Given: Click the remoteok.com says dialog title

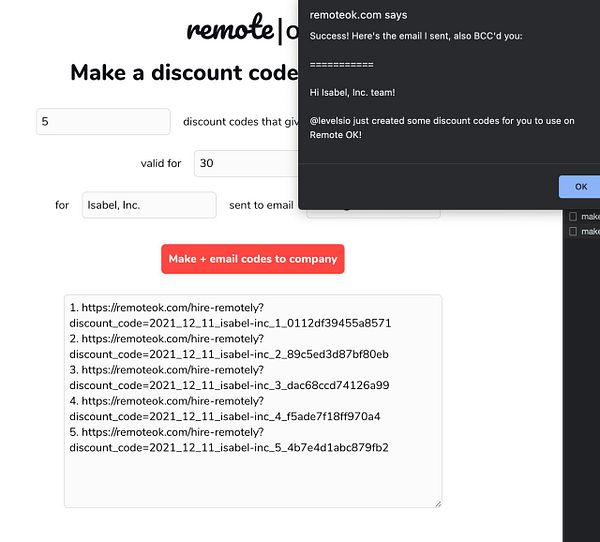Looking at the screenshot, I should coord(358,15).
